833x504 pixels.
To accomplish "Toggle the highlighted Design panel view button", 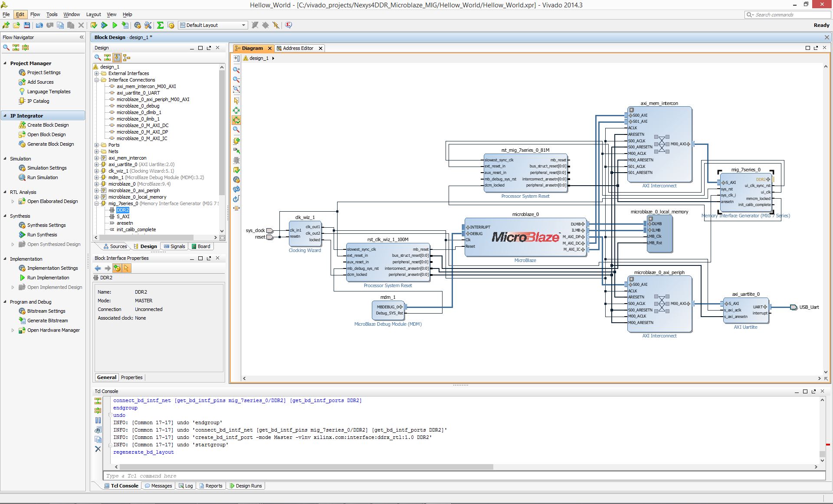I will pyautogui.click(x=117, y=57).
